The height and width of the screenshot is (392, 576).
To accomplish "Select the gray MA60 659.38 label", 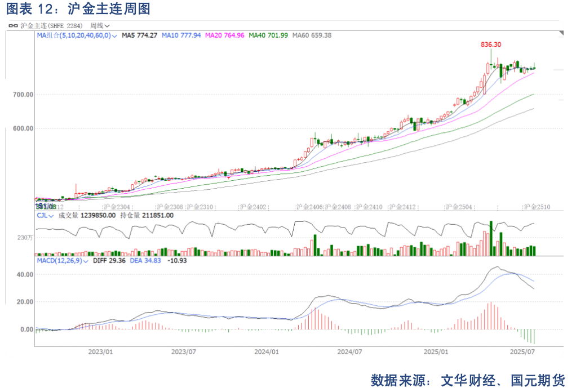I will 312,35.
